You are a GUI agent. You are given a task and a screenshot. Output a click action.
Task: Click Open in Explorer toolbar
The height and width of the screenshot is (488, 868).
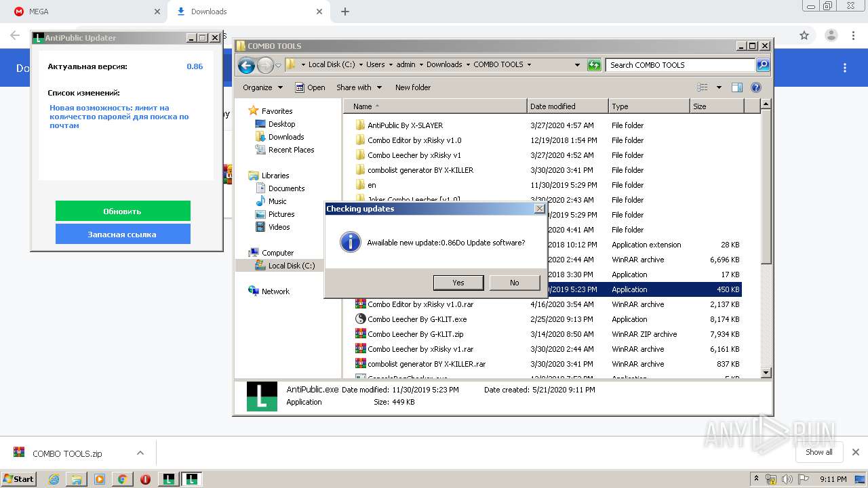310,87
